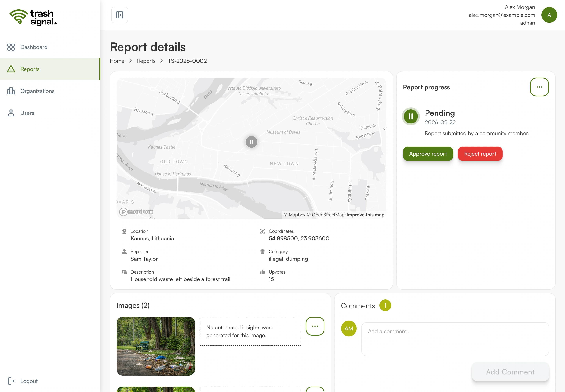Click the red Reject report button
This screenshot has width=565, height=392.
480,154
